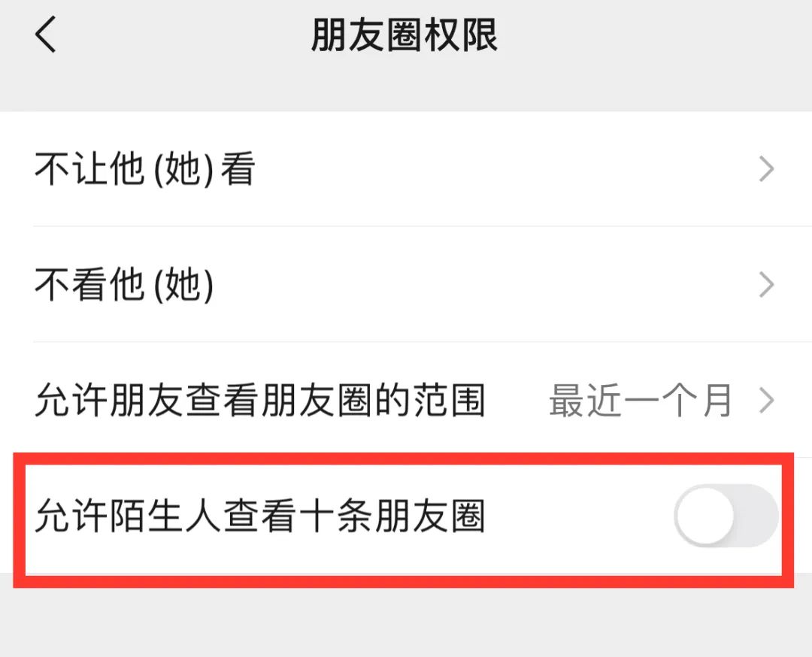Tap the 允许朋友查看朋友圈的范围 label text

(260, 401)
